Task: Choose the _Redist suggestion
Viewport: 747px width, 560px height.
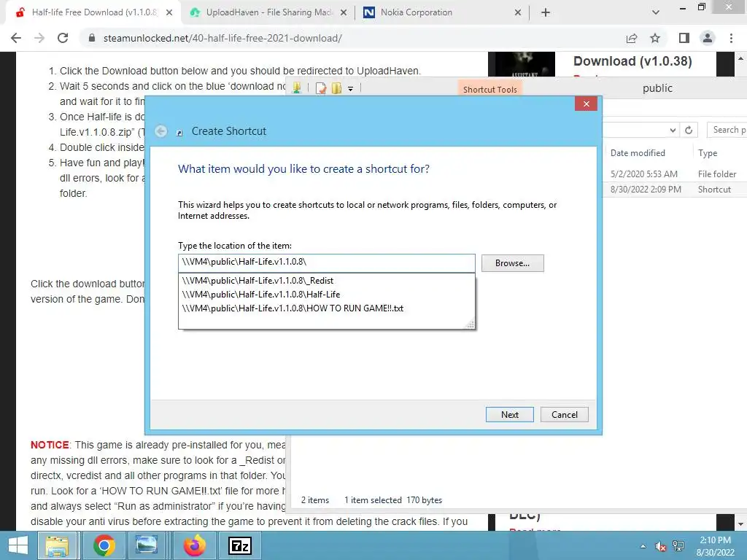Action: (327, 281)
